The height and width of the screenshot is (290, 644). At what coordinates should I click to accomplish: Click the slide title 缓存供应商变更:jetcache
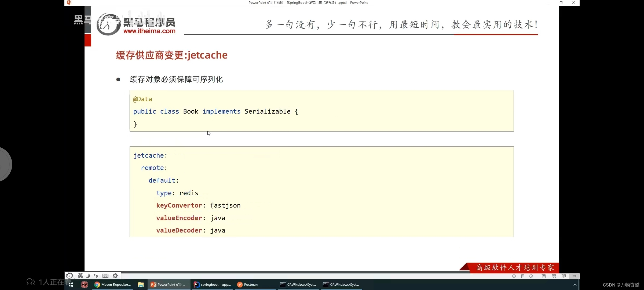(x=172, y=55)
